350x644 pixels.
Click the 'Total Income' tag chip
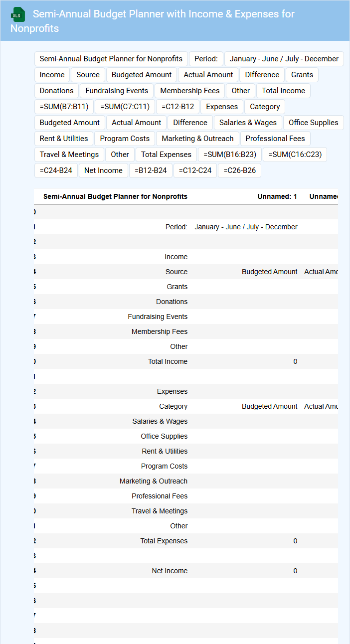[283, 91]
